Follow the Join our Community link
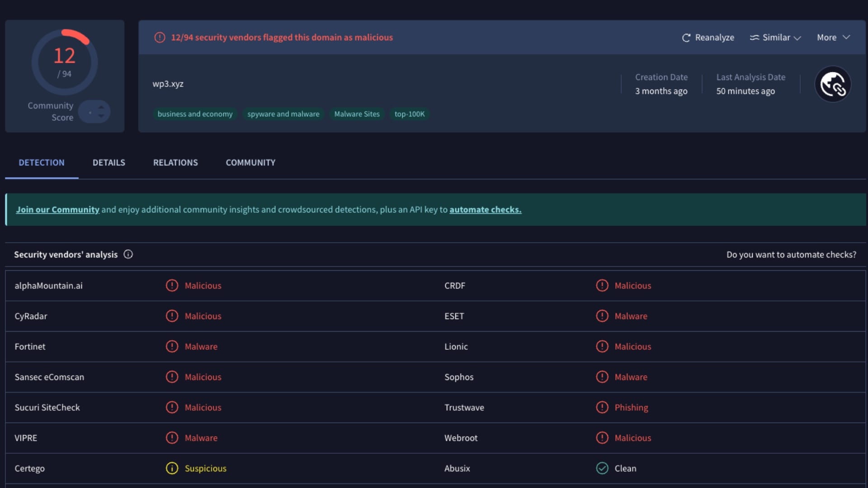 click(x=57, y=210)
